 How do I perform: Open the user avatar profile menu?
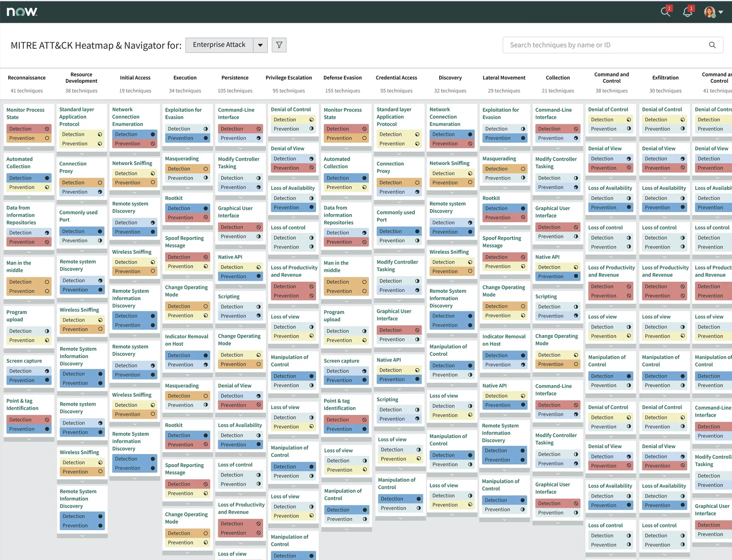(x=713, y=12)
